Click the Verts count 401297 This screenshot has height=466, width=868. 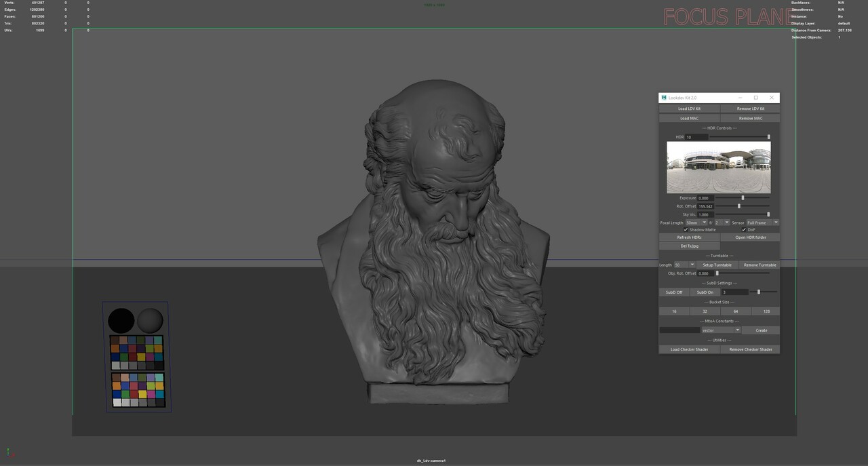point(38,3)
